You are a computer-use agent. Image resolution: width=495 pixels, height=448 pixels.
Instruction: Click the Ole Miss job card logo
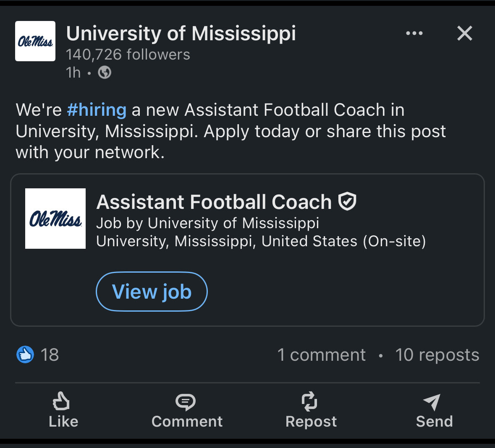[x=55, y=219]
